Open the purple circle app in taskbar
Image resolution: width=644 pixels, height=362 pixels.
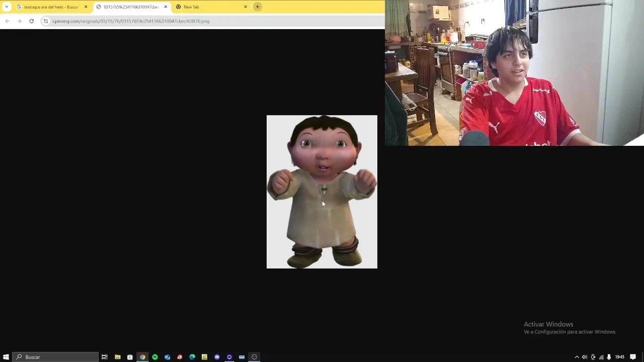coord(229,357)
